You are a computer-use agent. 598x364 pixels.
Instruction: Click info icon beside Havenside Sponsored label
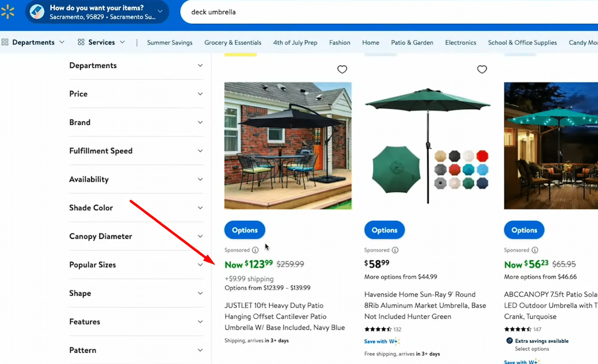coord(395,250)
